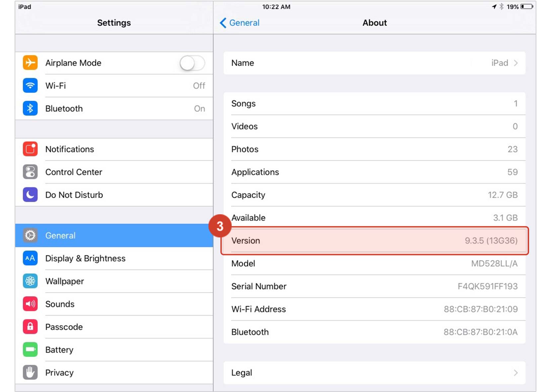Click location arrow in status bar
The width and height of the screenshot is (551, 392).
click(x=494, y=7)
